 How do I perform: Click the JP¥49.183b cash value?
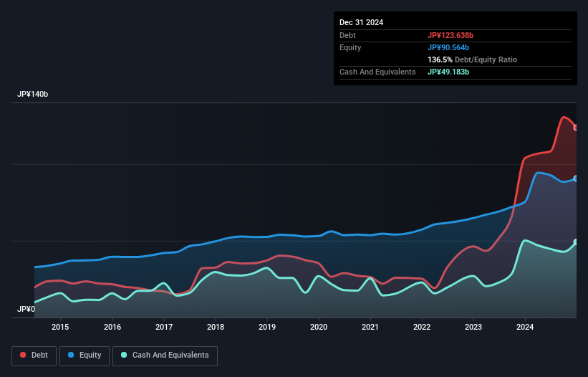coord(448,72)
